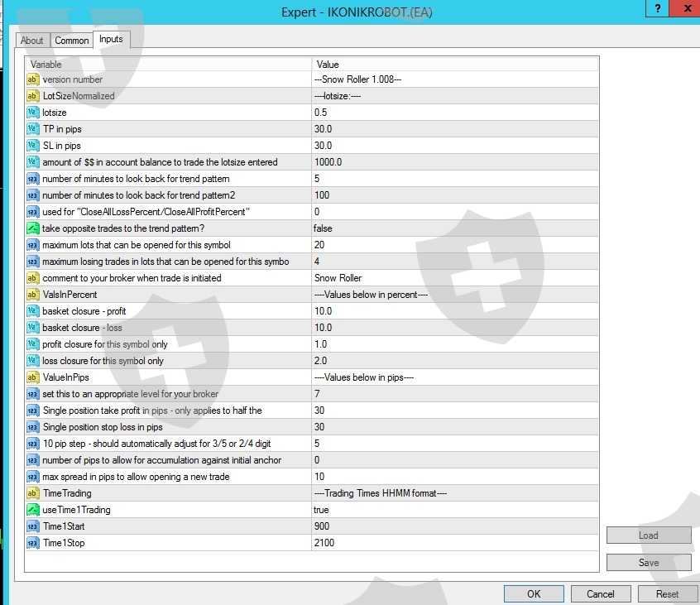Click the icon beside useTime1Trading row
This screenshot has height=605, width=700.
33,510
